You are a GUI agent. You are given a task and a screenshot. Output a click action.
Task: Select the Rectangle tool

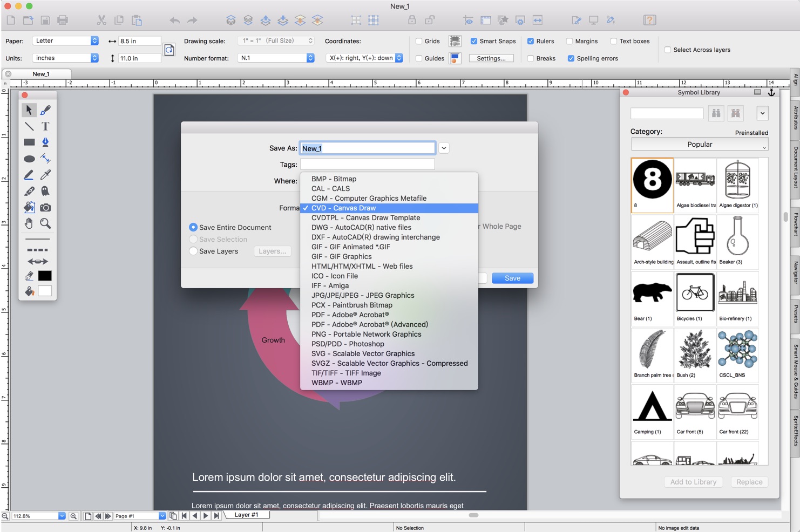(29, 142)
